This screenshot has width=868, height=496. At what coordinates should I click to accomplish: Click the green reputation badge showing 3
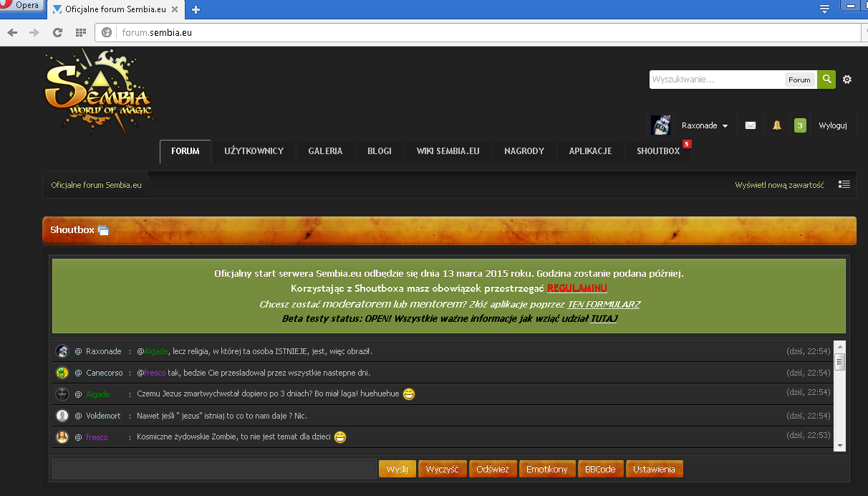[800, 125]
